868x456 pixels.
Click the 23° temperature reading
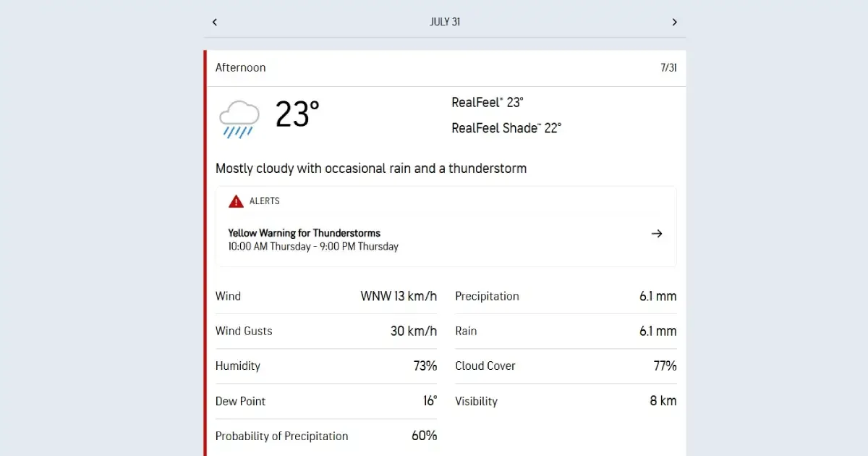coord(297,114)
